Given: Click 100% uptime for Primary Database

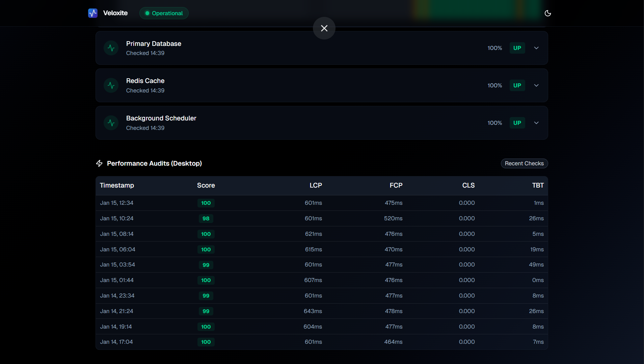Looking at the screenshot, I should point(494,48).
